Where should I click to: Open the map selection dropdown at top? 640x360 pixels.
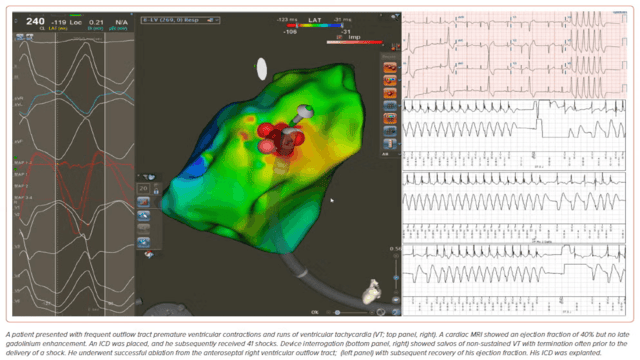[180, 20]
